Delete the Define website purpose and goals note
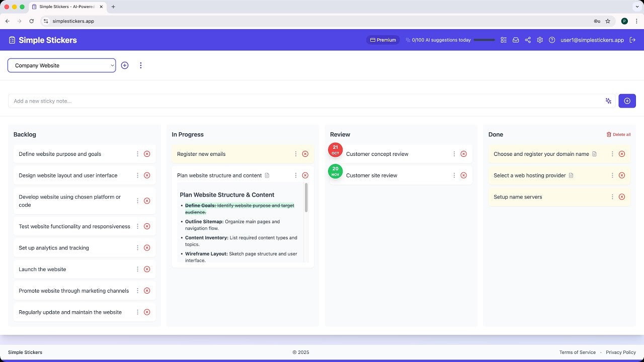 [x=147, y=154]
